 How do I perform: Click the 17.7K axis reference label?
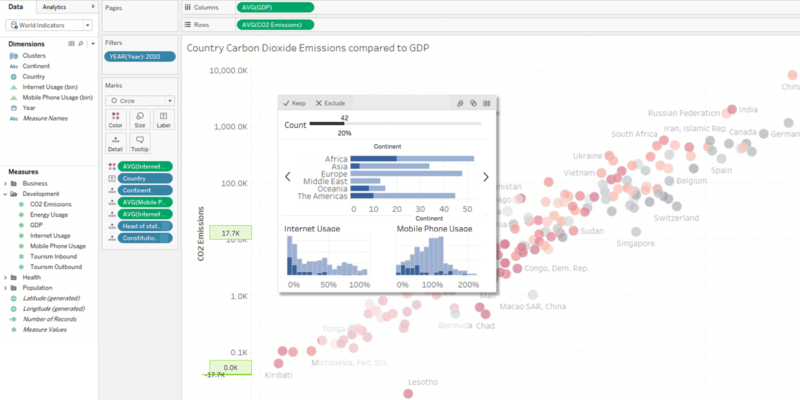point(231,234)
